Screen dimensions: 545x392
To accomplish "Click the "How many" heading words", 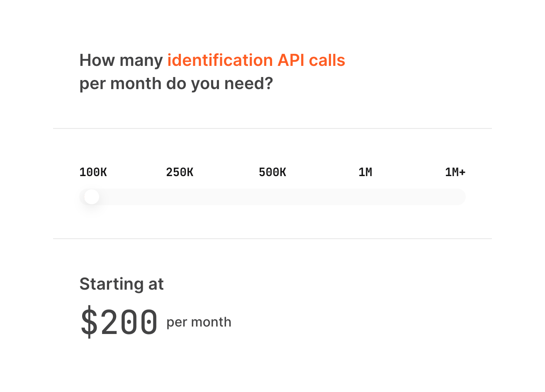I will (x=121, y=60).
